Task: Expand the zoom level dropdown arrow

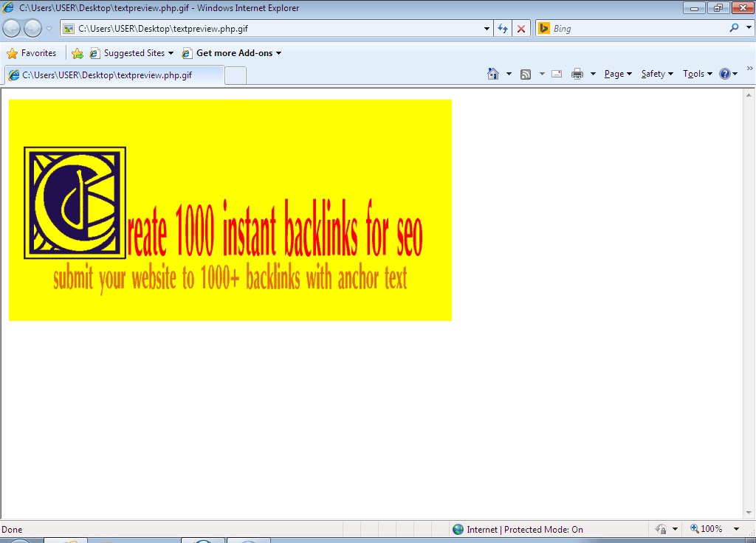Action: point(736,529)
